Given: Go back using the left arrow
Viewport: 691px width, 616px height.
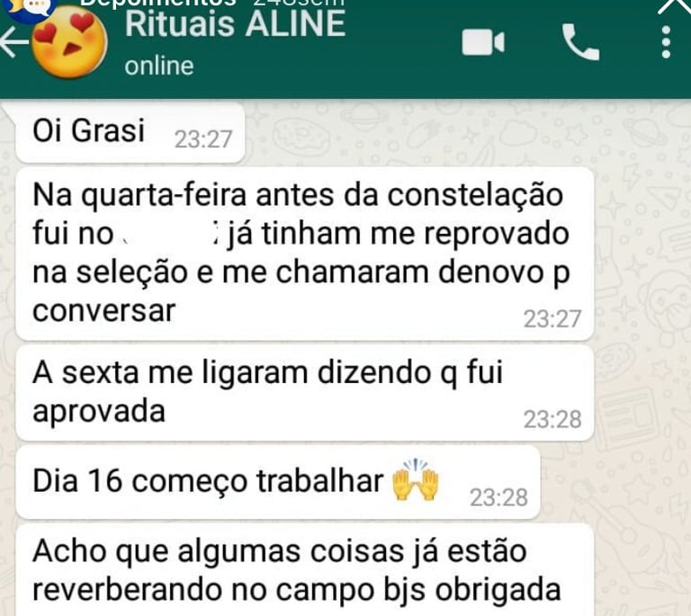Looking at the screenshot, I should [x=14, y=42].
